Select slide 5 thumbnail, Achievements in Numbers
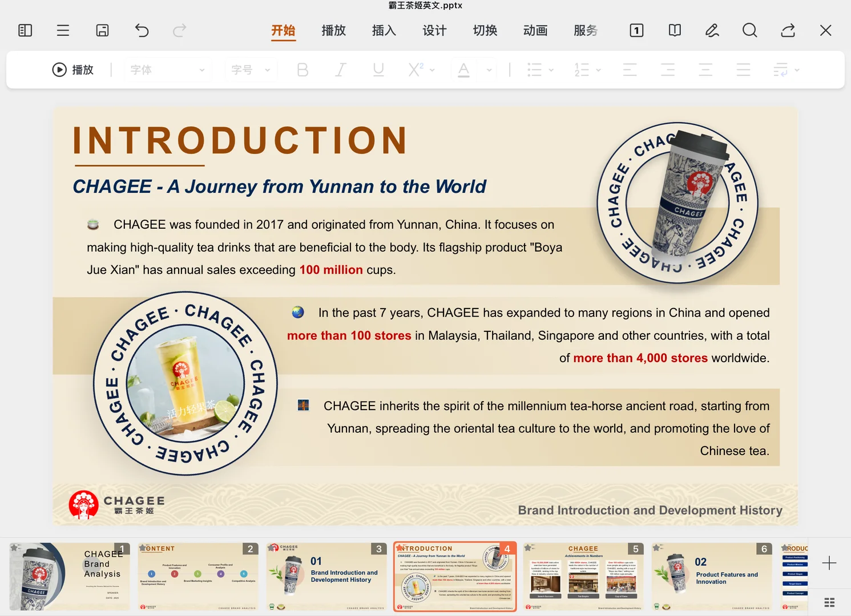Viewport: 851px width, 616px height. point(583,577)
